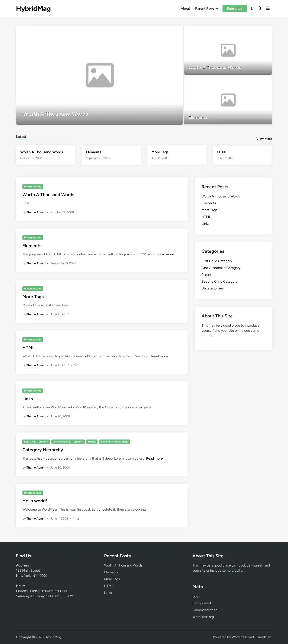
Task: Open Category Hierarchy post title
Action: click(x=43, y=450)
